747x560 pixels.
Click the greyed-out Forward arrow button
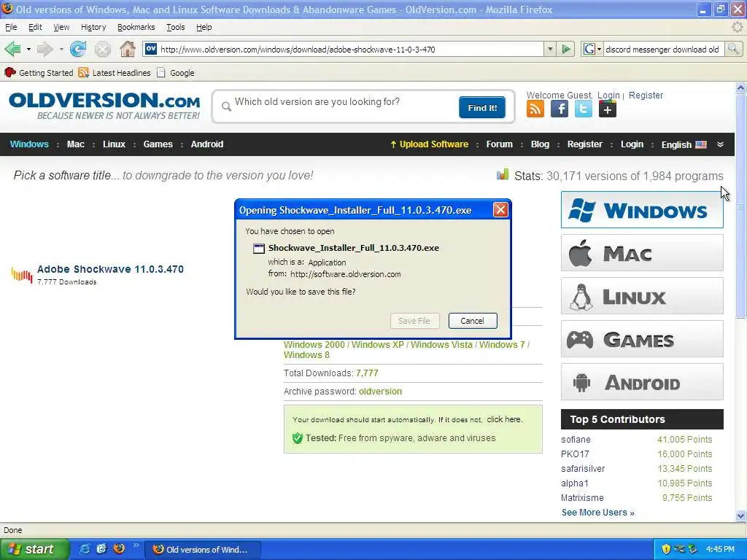click(44, 49)
